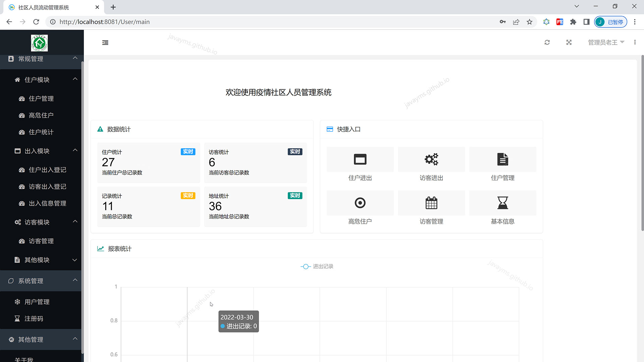Screen dimensions: 644x362
Task: Select 住户出入登记 in the sidebar menu
Action: click(x=47, y=170)
